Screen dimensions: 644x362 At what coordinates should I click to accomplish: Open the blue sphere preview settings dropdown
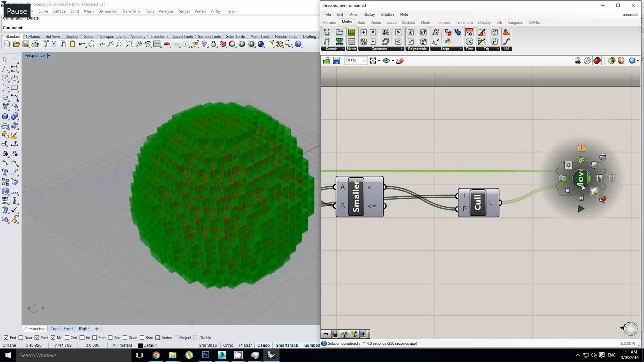pos(638,61)
